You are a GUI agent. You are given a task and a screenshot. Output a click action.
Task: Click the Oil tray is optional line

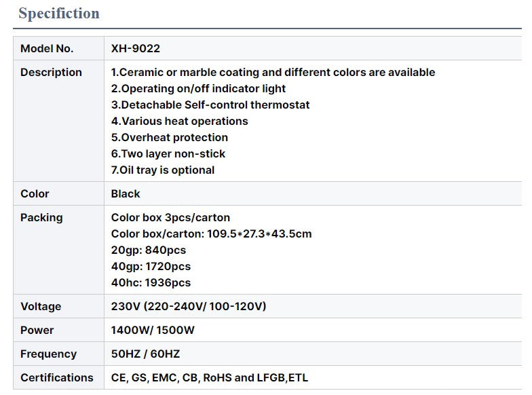(x=163, y=170)
